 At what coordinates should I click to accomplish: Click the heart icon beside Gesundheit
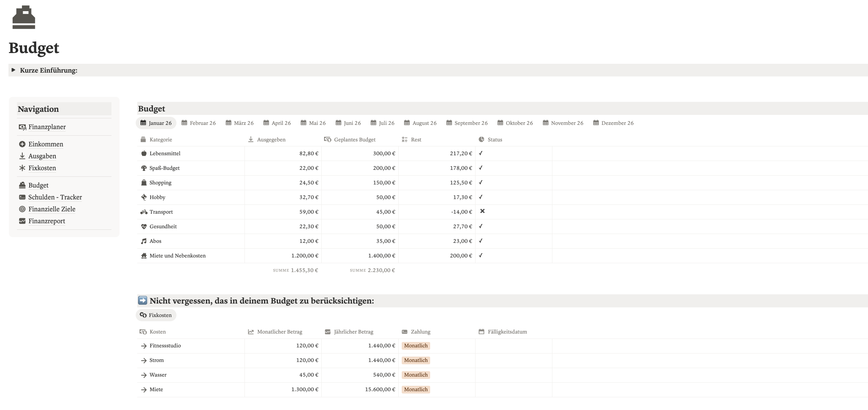144,226
